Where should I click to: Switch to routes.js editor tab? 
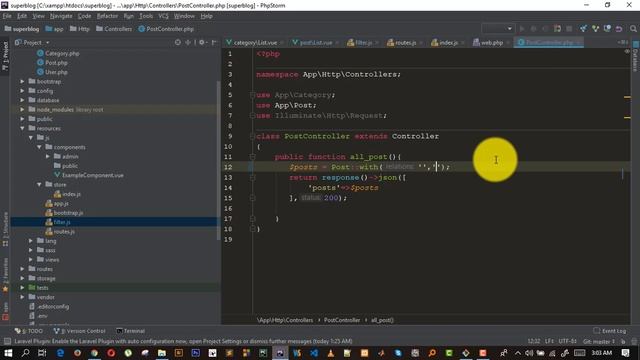tap(402, 42)
